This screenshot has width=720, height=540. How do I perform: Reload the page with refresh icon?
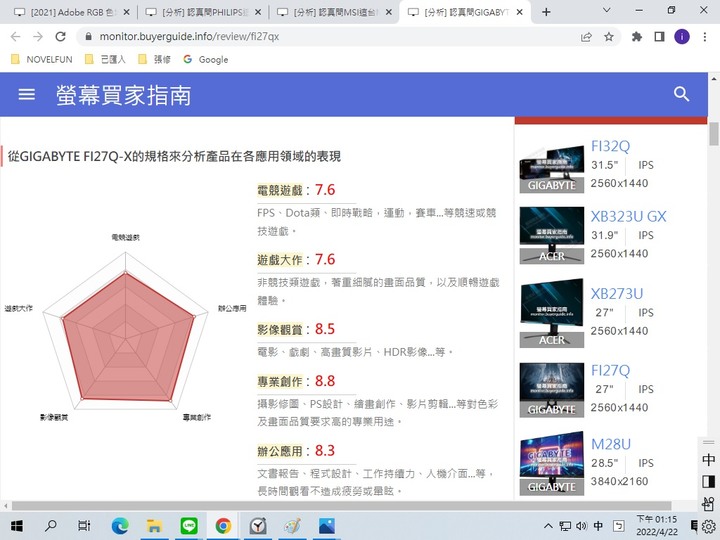pyautogui.click(x=61, y=37)
